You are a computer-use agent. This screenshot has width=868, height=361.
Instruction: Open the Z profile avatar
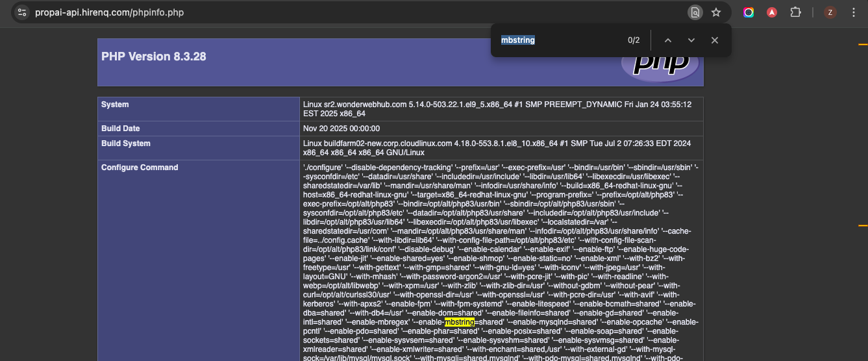coord(830,12)
